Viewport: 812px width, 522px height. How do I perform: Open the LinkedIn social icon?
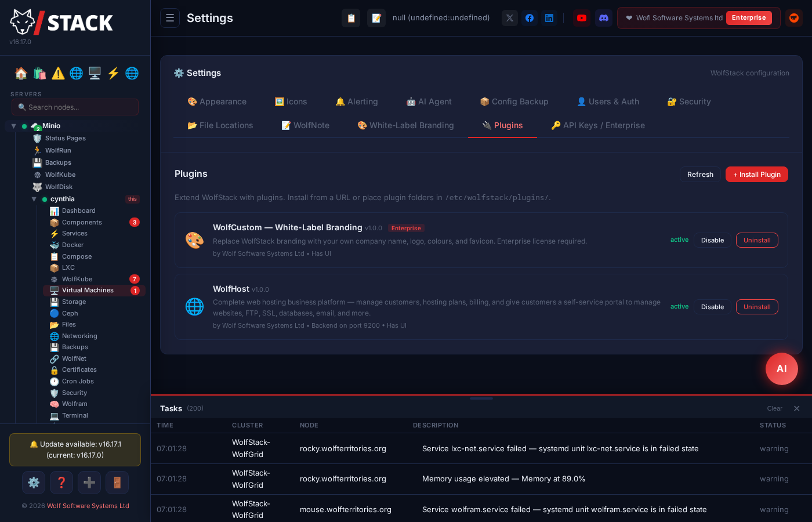tap(549, 18)
